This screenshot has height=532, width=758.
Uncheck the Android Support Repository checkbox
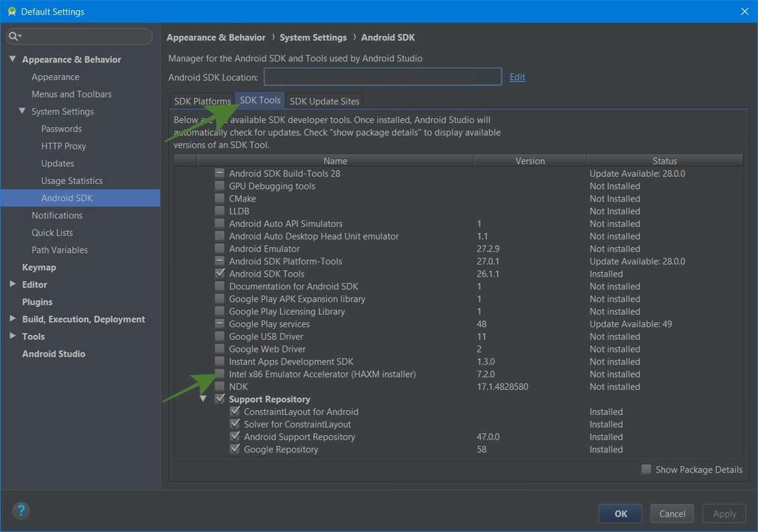(x=235, y=437)
